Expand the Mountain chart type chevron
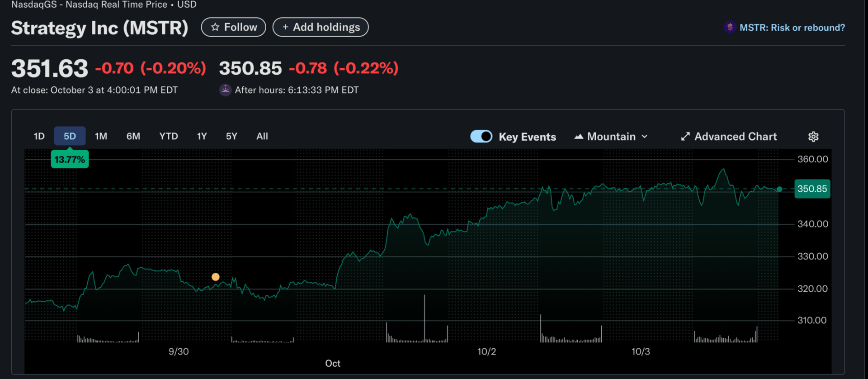The width and height of the screenshot is (868, 379). click(645, 137)
